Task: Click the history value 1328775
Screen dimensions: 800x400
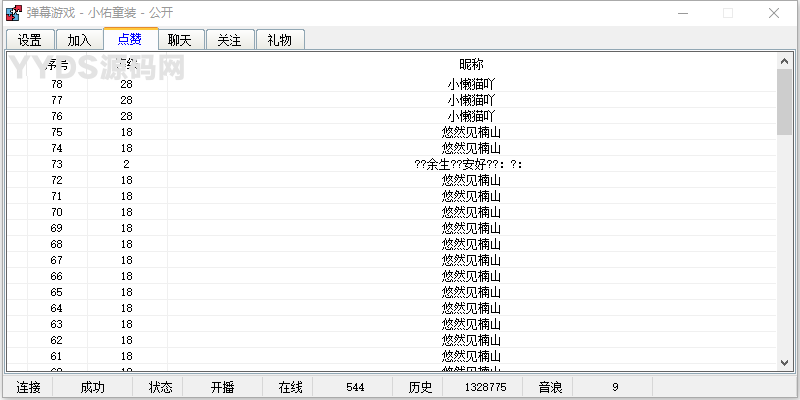Action: [x=486, y=387]
